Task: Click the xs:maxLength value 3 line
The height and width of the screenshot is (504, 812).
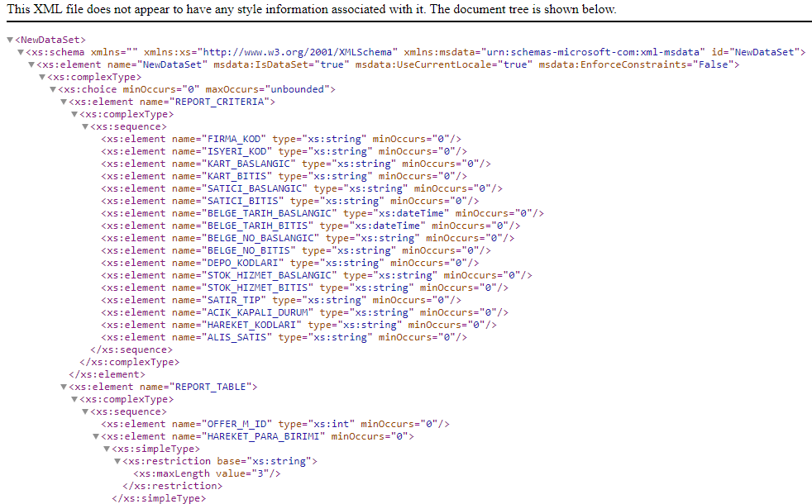Action: coord(207,473)
